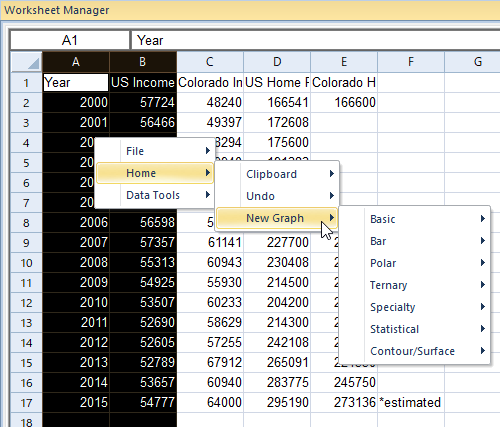Click cell with value 58629
This screenshot has height=427, width=500.
click(x=210, y=322)
